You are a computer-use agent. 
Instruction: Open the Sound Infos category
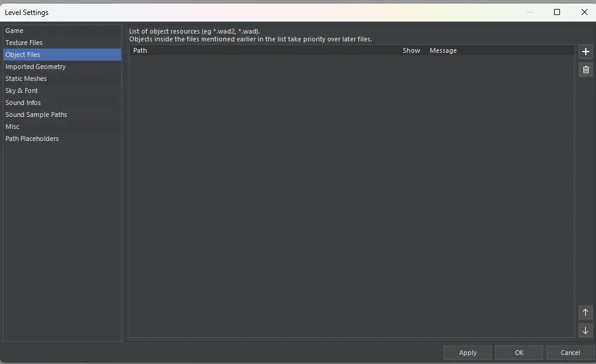[x=23, y=103]
